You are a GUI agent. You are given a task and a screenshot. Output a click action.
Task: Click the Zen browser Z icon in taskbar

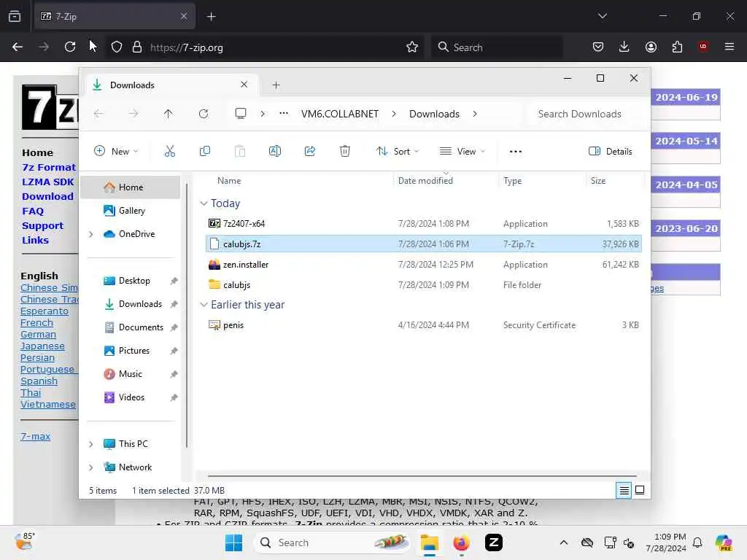click(494, 542)
